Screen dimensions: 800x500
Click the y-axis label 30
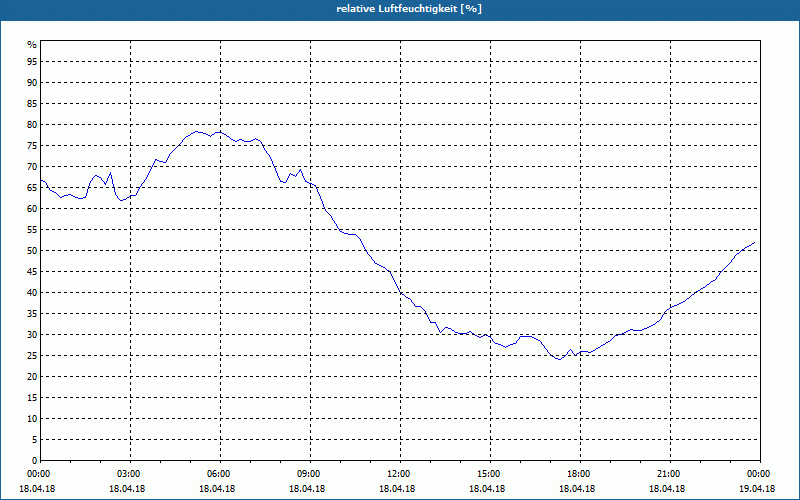[x=32, y=334]
